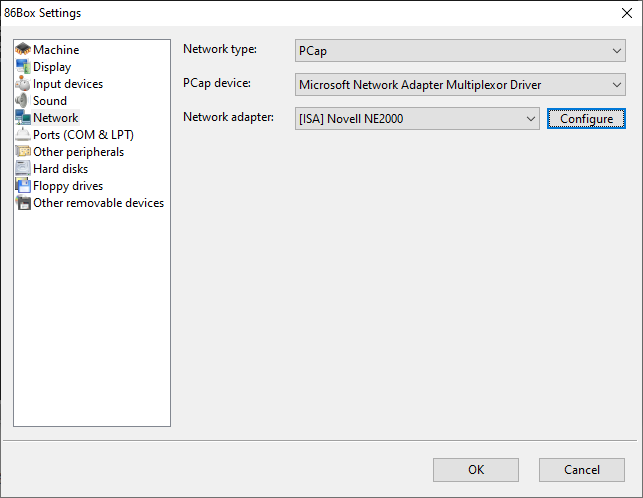This screenshot has height=498, width=643.
Task: Expand the Network adapter combo box
Action: [x=417, y=119]
